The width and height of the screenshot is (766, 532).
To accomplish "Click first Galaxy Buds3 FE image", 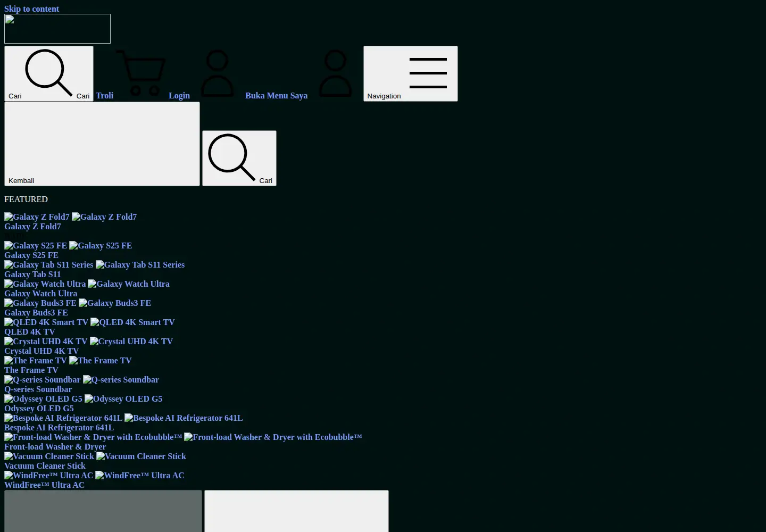I will point(40,303).
